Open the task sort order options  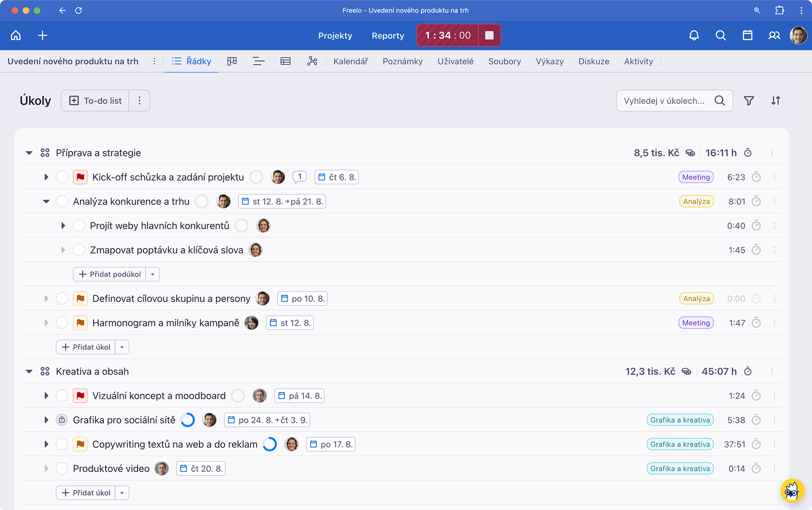tap(776, 100)
